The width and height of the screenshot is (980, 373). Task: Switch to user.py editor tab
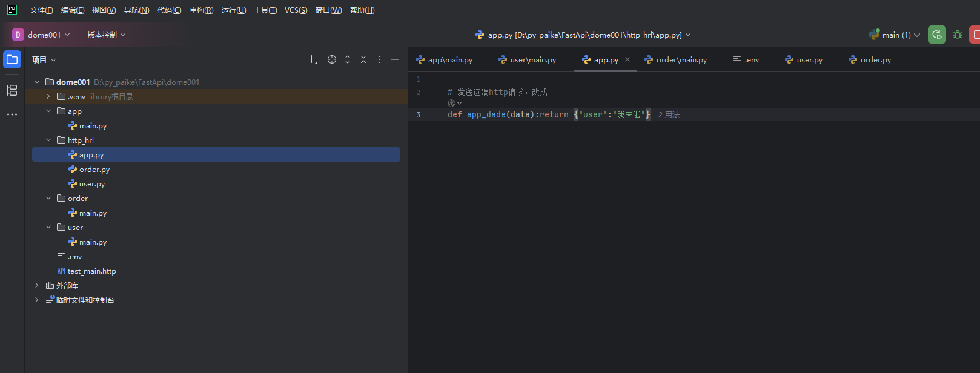pyautogui.click(x=804, y=59)
